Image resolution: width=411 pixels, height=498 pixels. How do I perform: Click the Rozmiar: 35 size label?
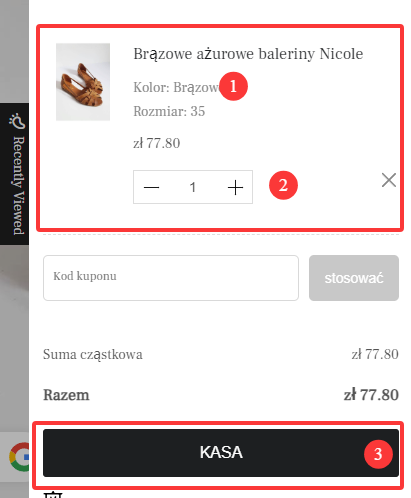click(169, 111)
